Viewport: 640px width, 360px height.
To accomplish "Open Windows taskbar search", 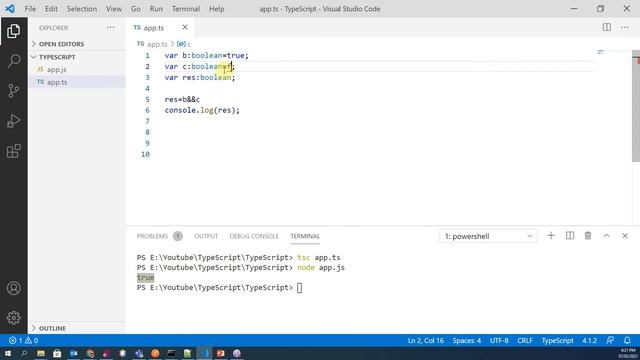I will [24, 353].
